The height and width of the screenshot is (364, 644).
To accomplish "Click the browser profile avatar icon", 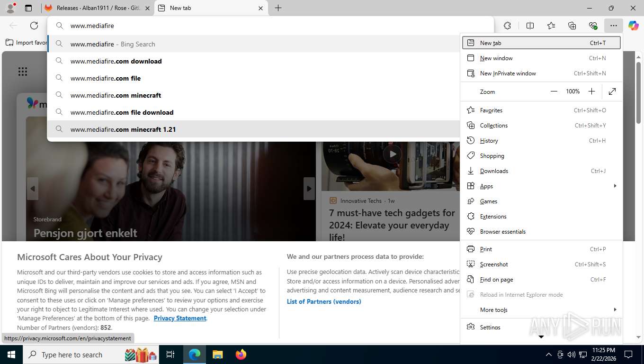I will tap(10, 8).
